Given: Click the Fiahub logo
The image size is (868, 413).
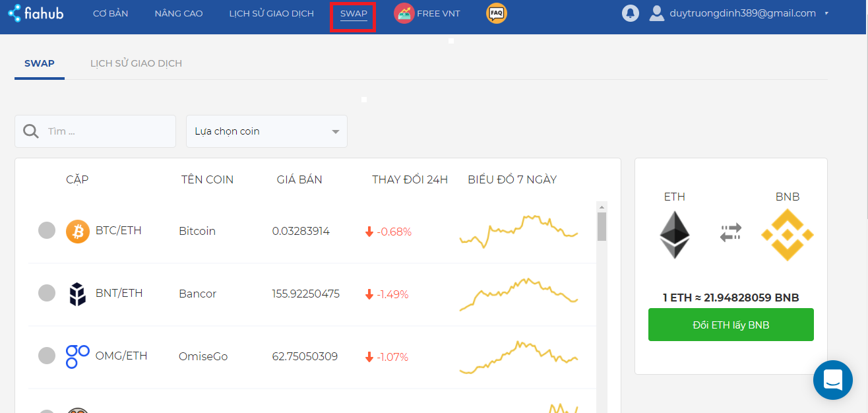Looking at the screenshot, I should click(36, 13).
